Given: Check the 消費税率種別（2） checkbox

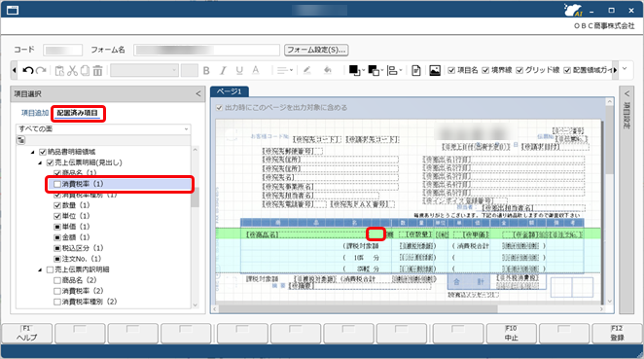Looking at the screenshot, I should point(57,302).
